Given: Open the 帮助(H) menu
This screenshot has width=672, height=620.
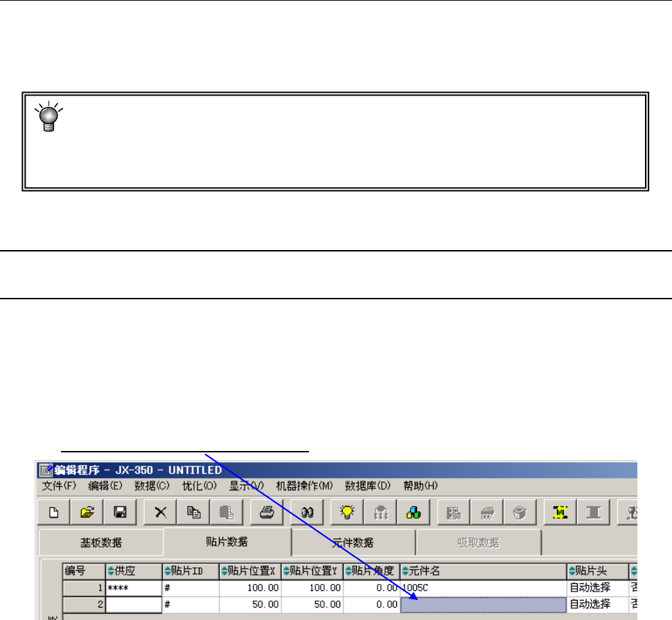Looking at the screenshot, I should pyautogui.click(x=421, y=486).
